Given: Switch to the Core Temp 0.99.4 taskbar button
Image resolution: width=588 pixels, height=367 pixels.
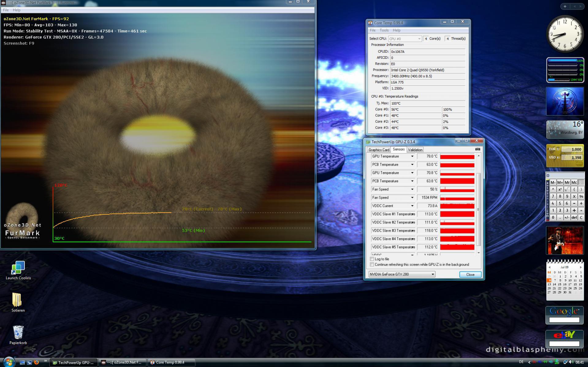Looking at the screenshot, I should pos(172,362).
